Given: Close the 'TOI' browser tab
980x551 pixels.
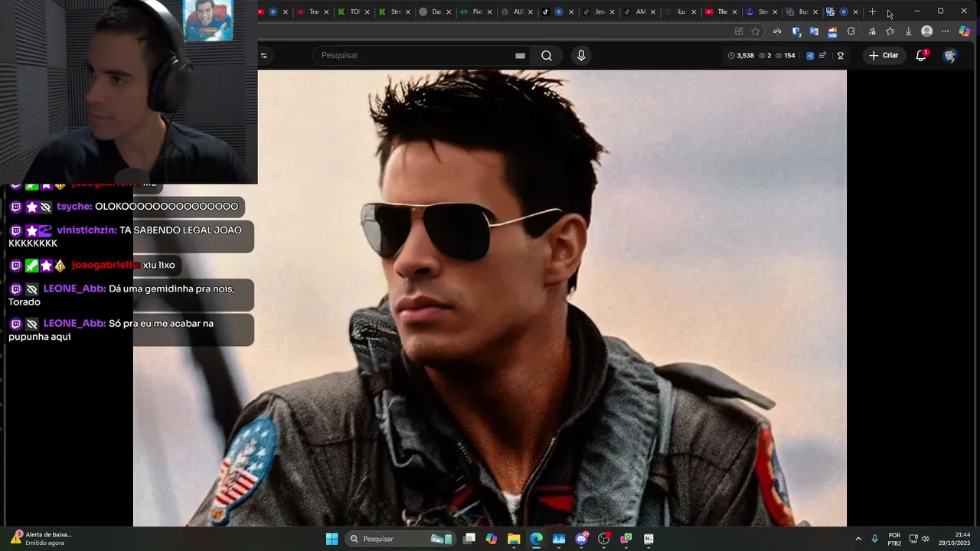Looking at the screenshot, I should click(367, 12).
